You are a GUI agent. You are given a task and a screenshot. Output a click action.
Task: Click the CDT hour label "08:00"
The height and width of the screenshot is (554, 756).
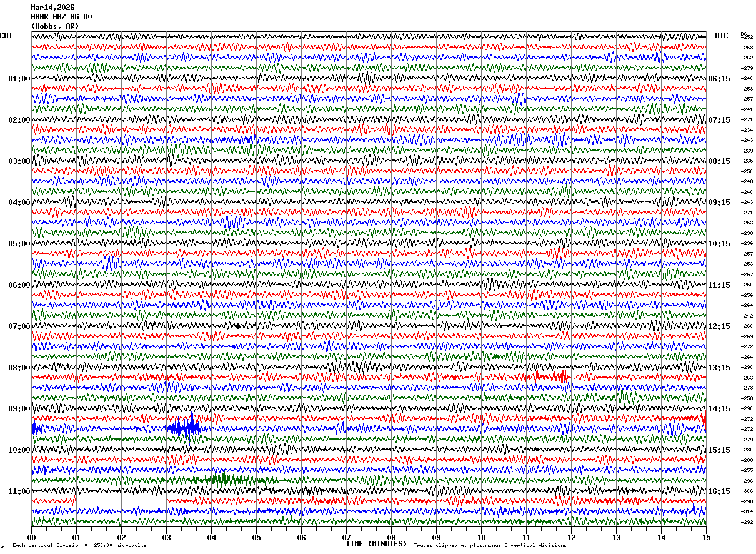pos(19,368)
